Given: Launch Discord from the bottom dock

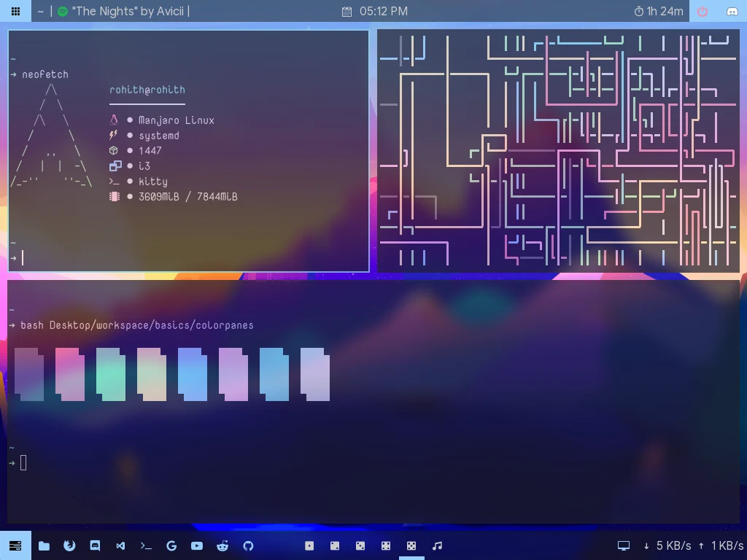Looking at the screenshot, I should tap(95, 545).
